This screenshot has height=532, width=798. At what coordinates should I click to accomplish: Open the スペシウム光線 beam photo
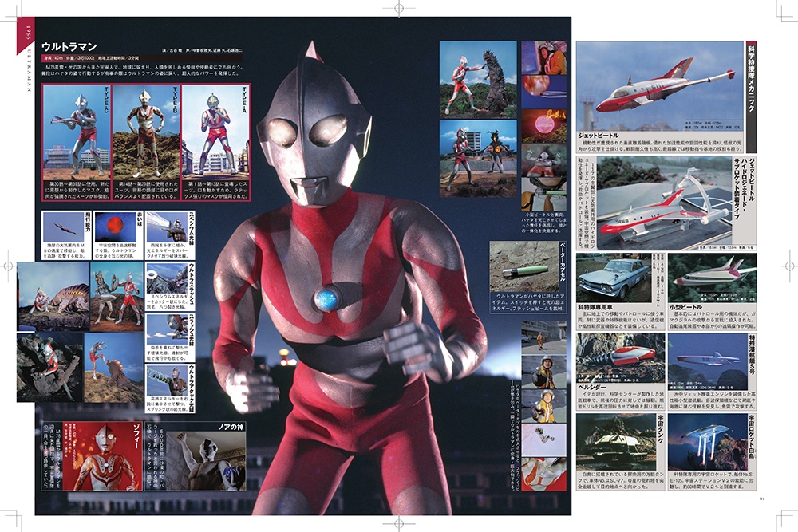pos(167,227)
